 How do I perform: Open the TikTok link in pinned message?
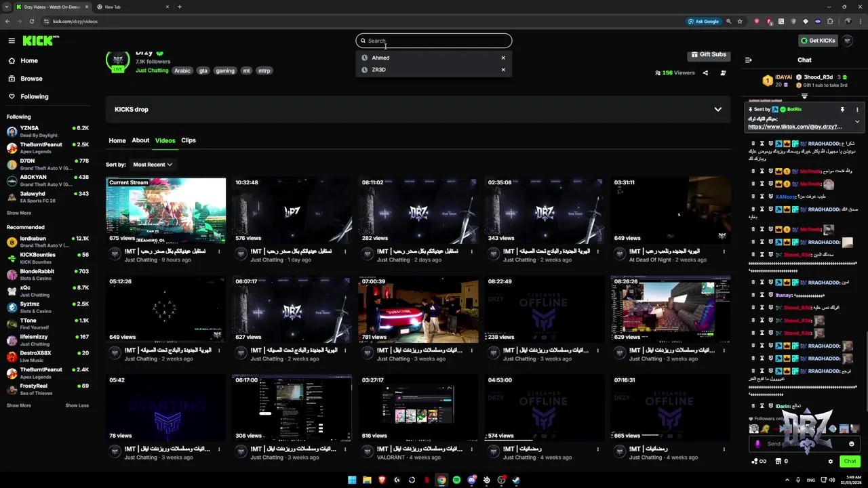point(795,127)
